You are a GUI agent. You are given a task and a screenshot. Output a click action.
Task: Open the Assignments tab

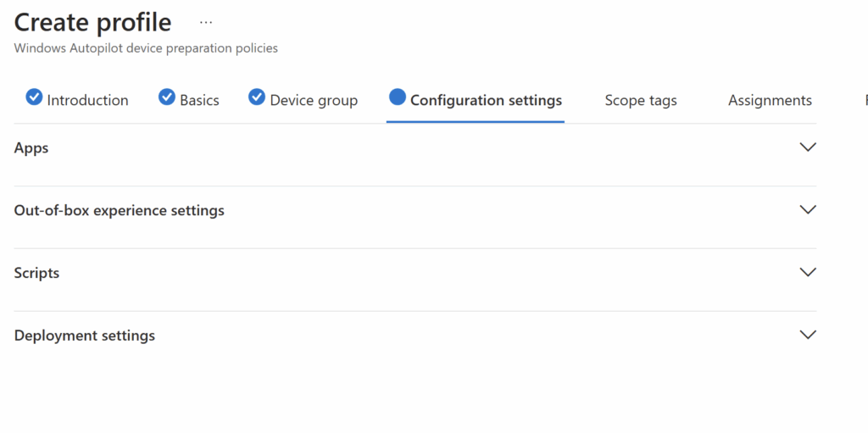770,100
